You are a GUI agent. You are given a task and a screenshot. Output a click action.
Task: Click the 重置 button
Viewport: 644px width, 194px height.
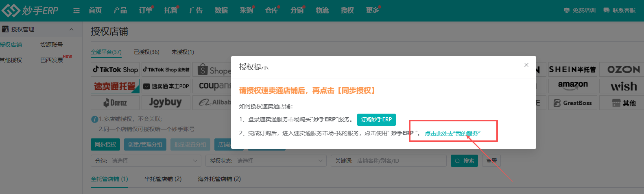click(x=491, y=161)
